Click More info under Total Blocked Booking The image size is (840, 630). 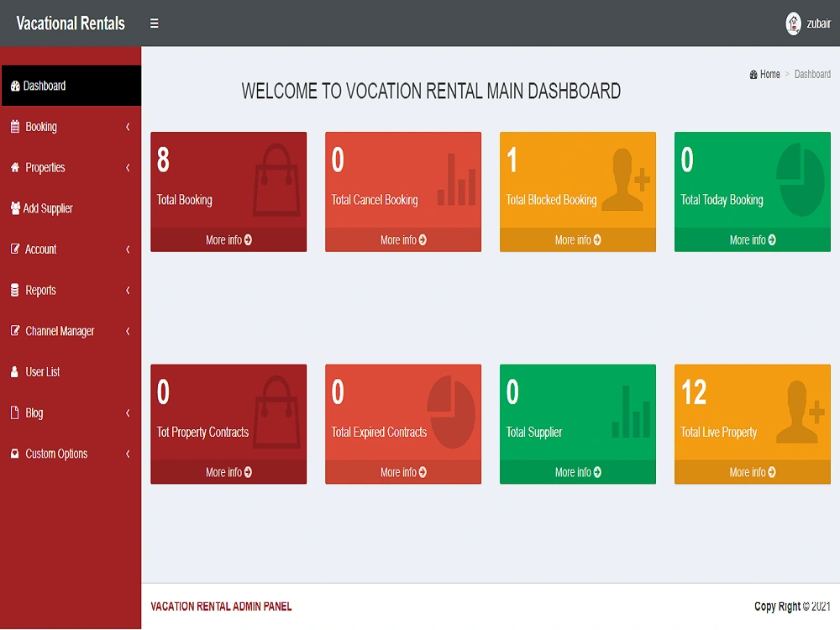tap(578, 240)
